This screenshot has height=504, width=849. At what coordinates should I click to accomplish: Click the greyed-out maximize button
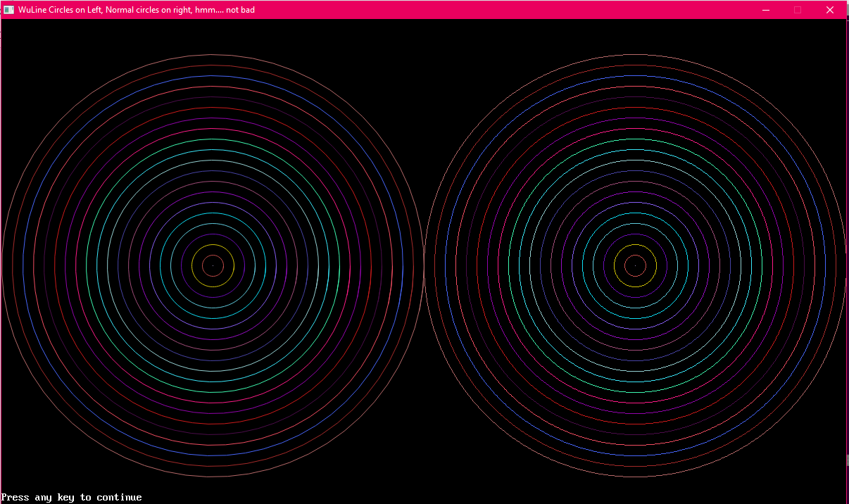click(x=798, y=10)
